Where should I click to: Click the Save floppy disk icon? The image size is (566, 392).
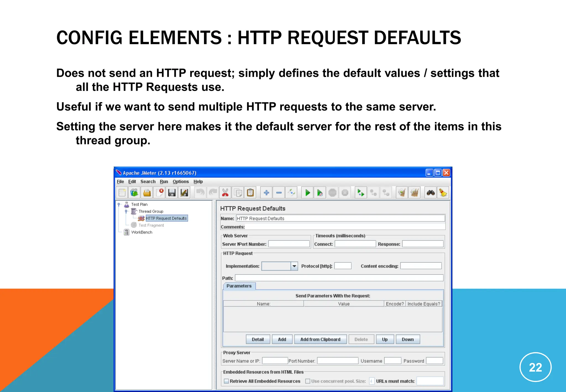click(172, 193)
